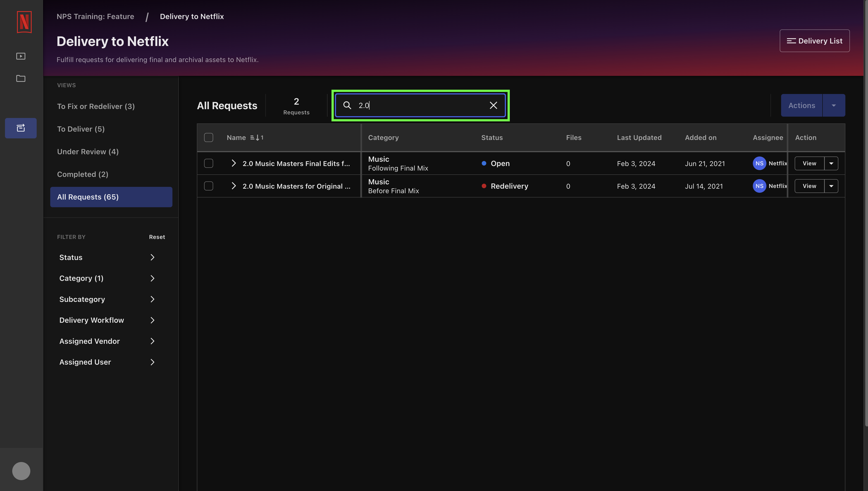The width and height of the screenshot is (868, 491).
Task: Click the Netflix logo icon
Action: pos(24,22)
